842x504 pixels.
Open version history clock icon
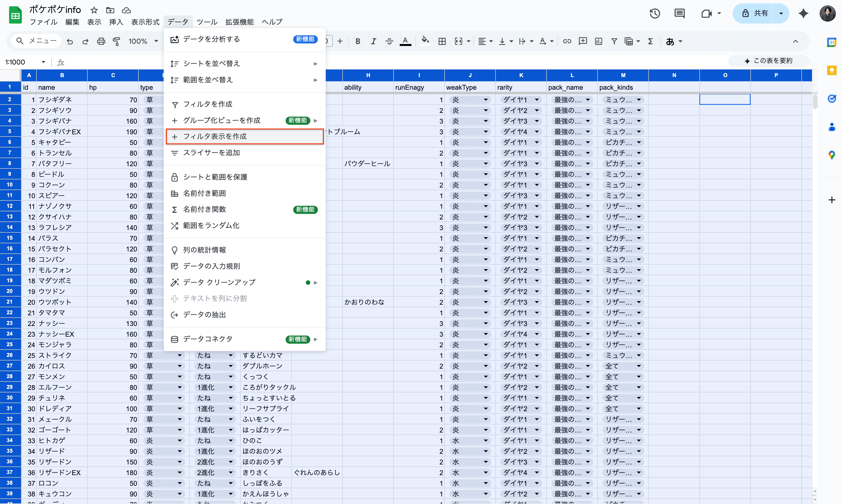tap(654, 13)
